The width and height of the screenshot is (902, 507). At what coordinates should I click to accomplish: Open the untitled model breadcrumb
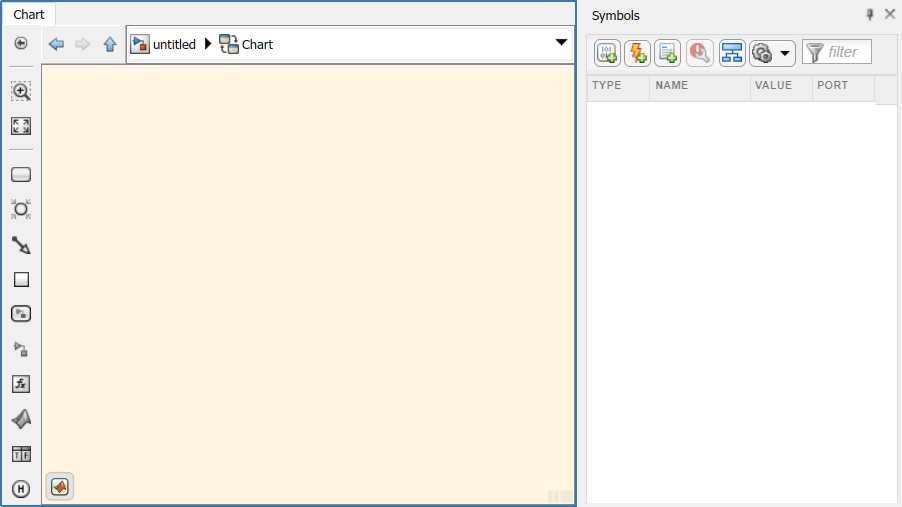[x=163, y=44]
